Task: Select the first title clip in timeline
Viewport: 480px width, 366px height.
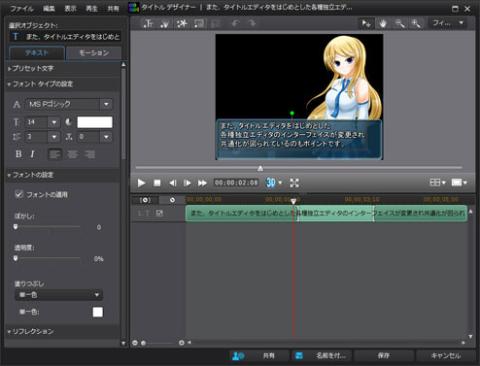Action: [241, 213]
